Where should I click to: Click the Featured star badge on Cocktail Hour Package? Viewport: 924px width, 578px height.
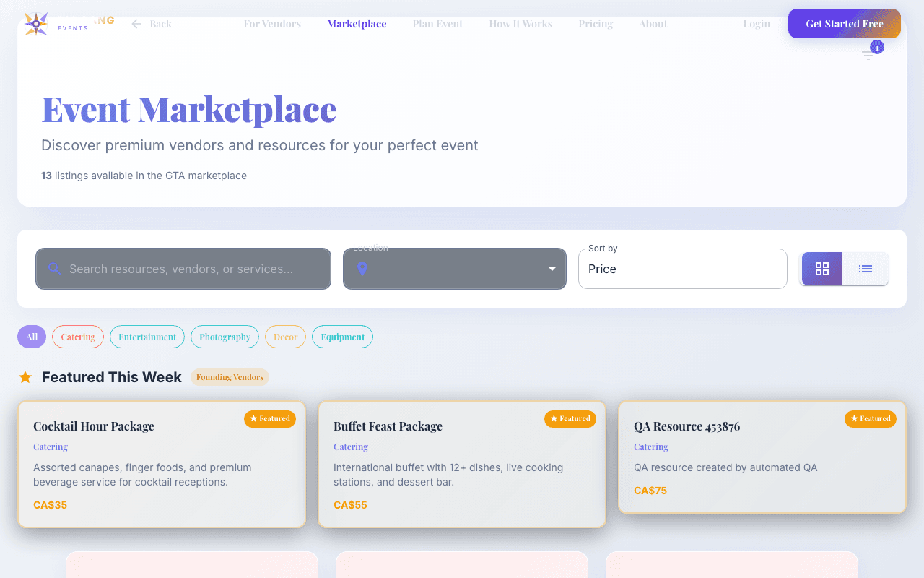269,418
